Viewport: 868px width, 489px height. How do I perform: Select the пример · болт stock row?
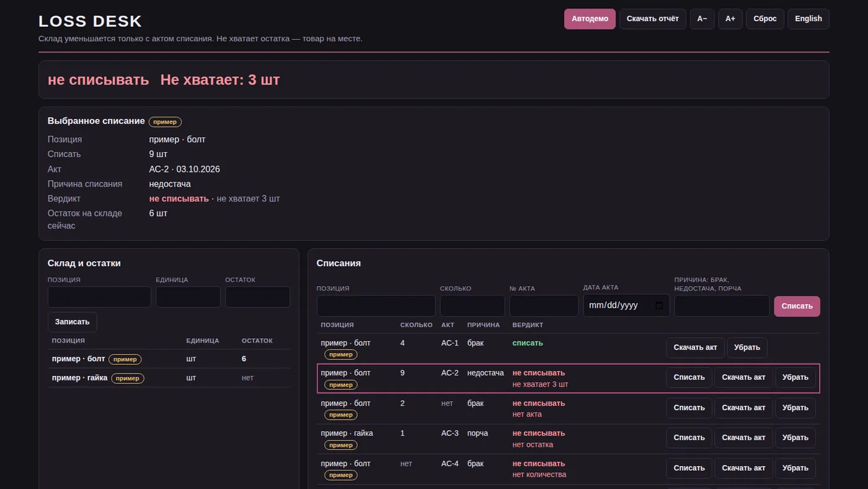pos(169,359)
